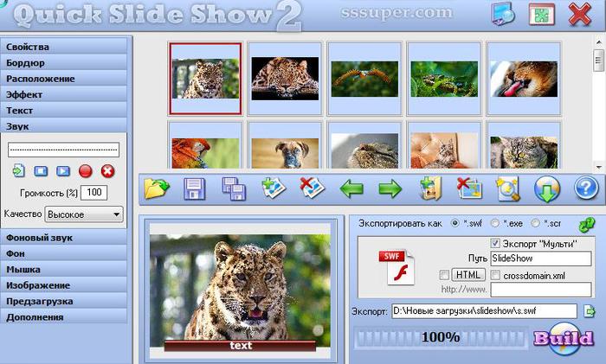The width and height of the screenshot is (606, 364).
Task: Add folder of images with plus folder icon
Action: [x=430, y=188]
